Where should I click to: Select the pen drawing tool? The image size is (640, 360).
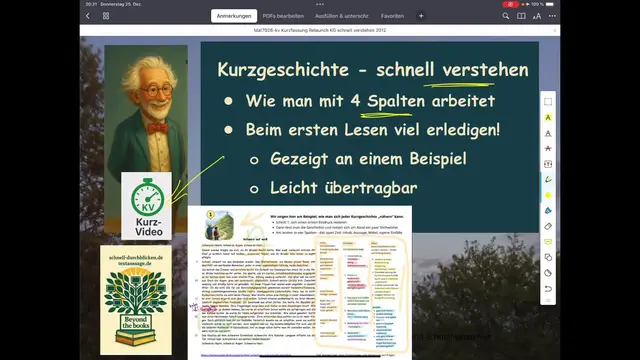tap(548, 180)
